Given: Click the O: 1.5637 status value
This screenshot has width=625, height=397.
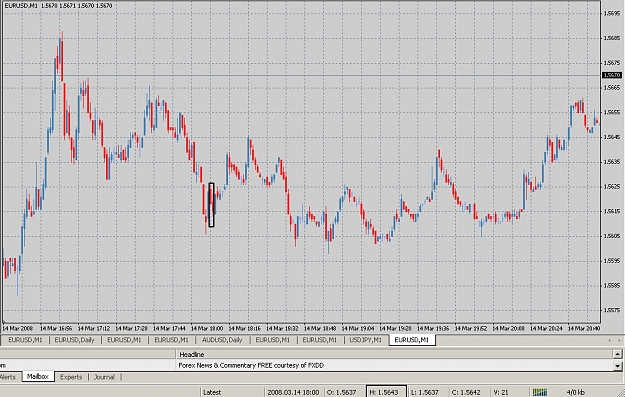Looking at the screenshot, I should click(342, 393).
